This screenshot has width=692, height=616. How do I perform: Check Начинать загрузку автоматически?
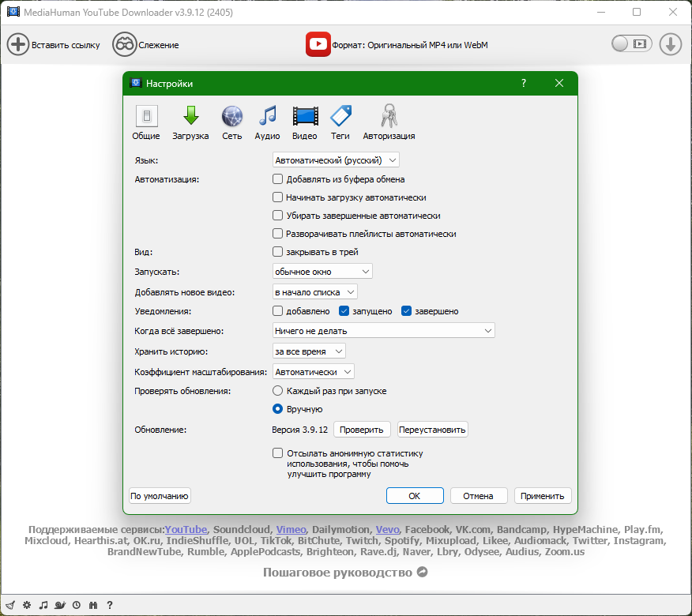(277, 197)
